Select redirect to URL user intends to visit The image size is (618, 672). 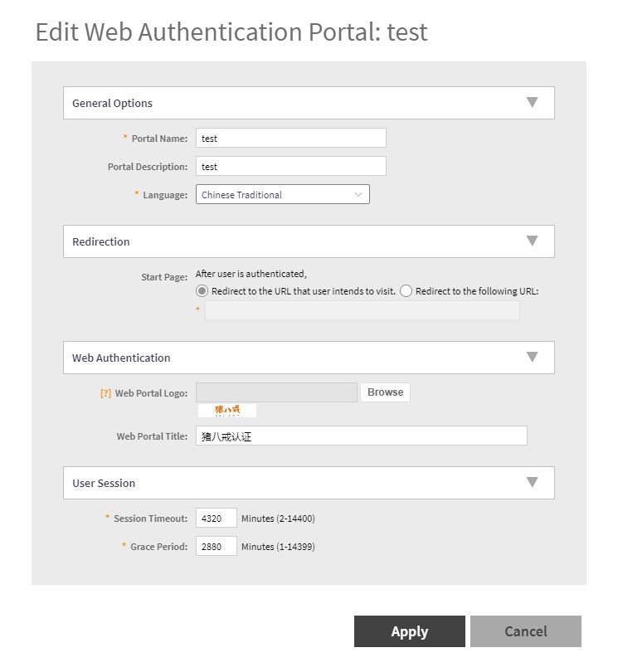(x=202, y=291)
